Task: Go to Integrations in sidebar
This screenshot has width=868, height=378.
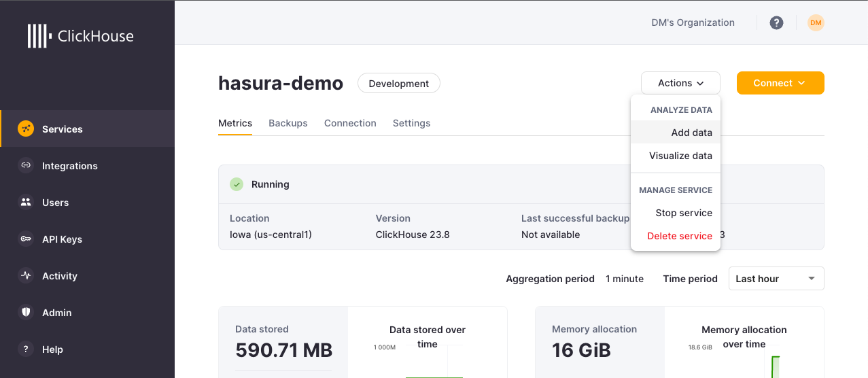Action: pos(87,165)
